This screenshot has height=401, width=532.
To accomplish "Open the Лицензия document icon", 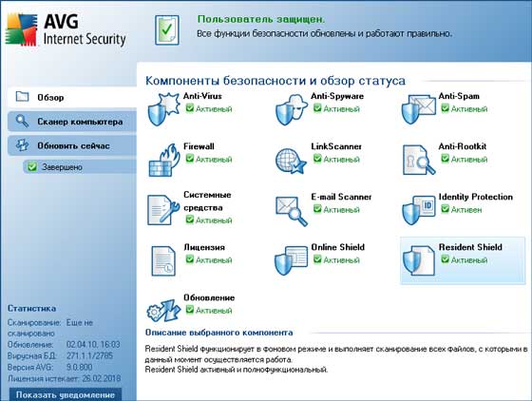I will [x=163, y=261].
